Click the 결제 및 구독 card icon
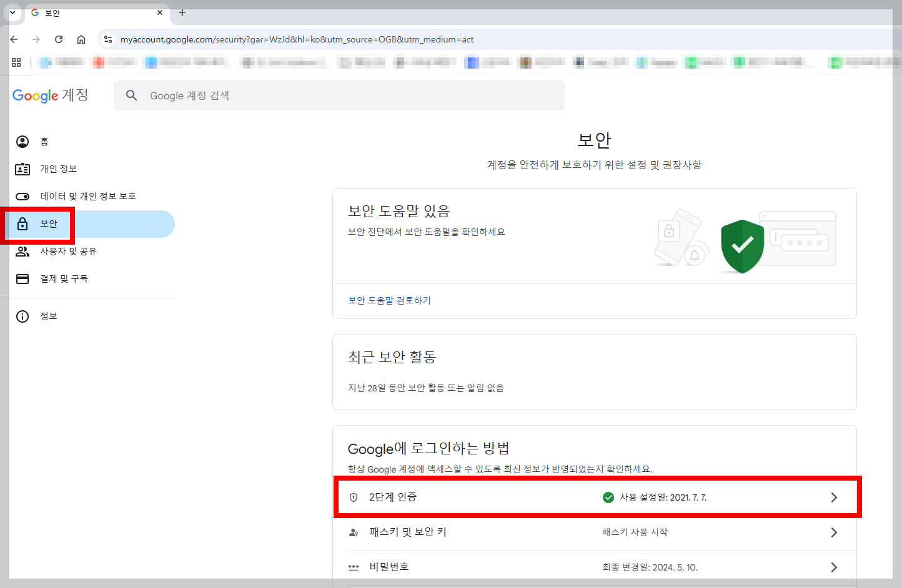Image resolution: width=902 pixels, height=588 pixels. tap(22, 279)
